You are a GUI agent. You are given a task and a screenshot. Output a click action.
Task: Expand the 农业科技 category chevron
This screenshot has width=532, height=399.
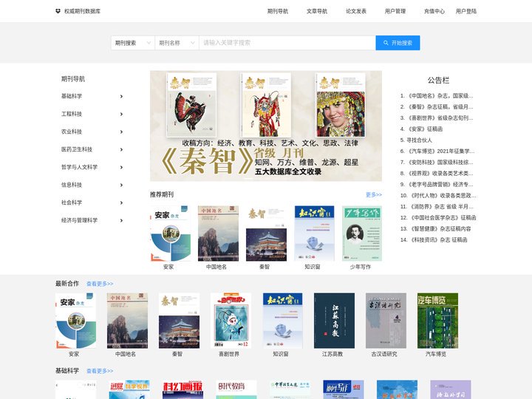(121, 132)
